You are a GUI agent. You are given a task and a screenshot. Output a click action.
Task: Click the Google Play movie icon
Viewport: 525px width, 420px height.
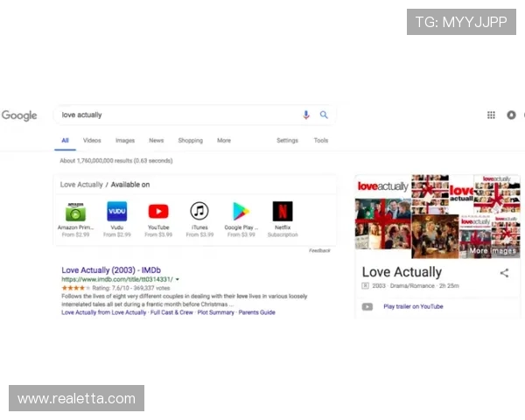pyautogui.click(x=241, y=212)
